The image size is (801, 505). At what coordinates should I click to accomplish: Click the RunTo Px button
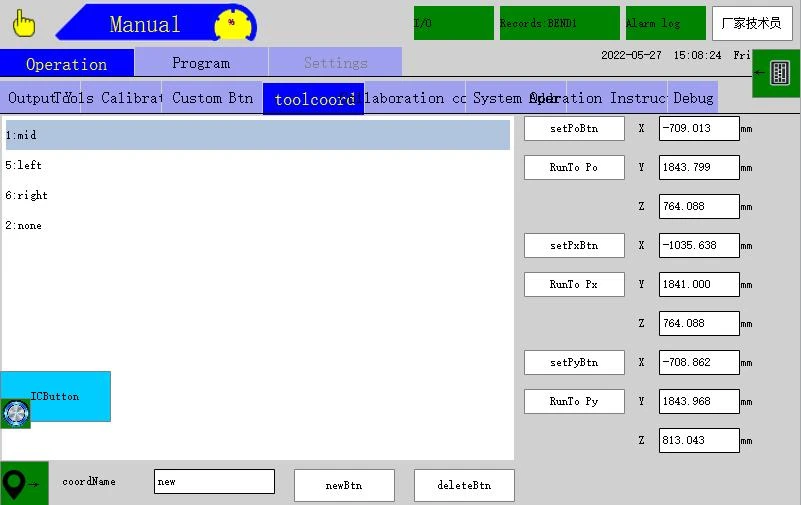tap(574, 284)
